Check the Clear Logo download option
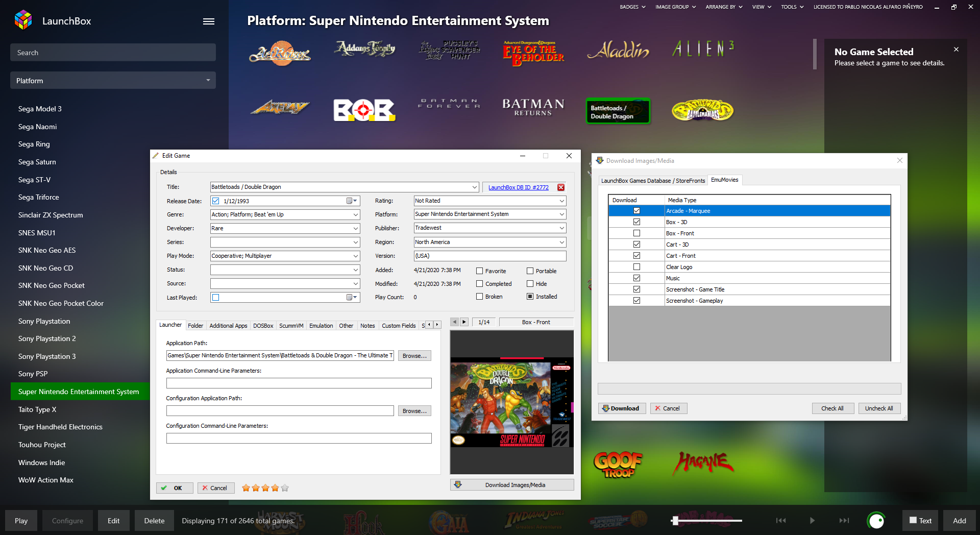980x535 pixels. (x=636, y=267)
